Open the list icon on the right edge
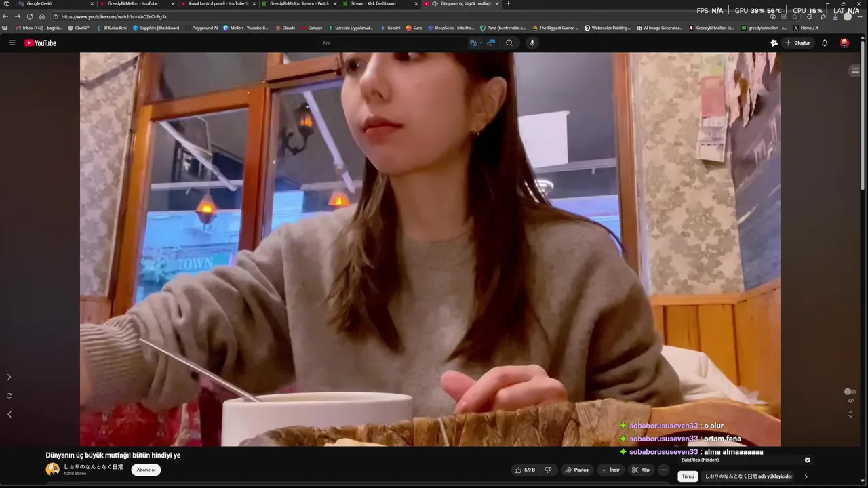Viewport: 868px width, 488px height. point(854,70)
